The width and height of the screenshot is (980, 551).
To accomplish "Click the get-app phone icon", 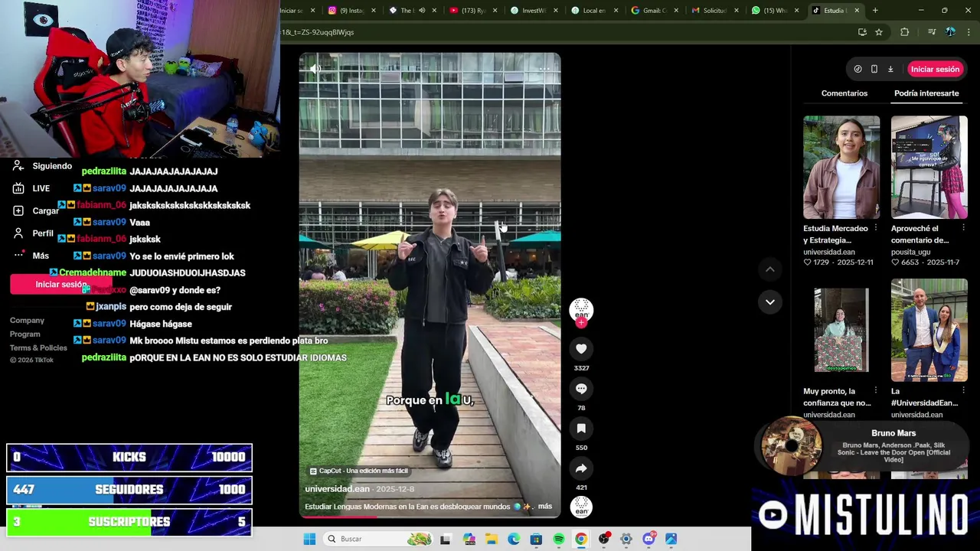I will pyautogui.click(x=874, y=69).
